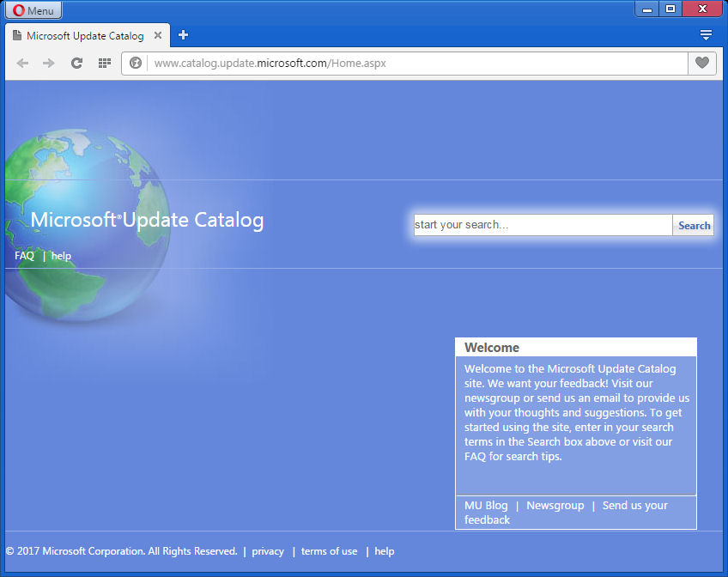728x577 pixels.
Task: Open the MU Blog link
Action: (x=486, y=506)
